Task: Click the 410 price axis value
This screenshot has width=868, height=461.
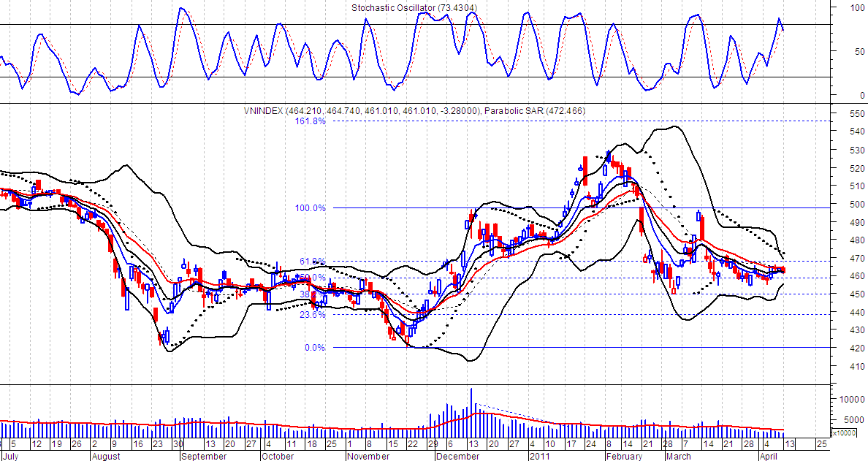Action: (857, 366)
